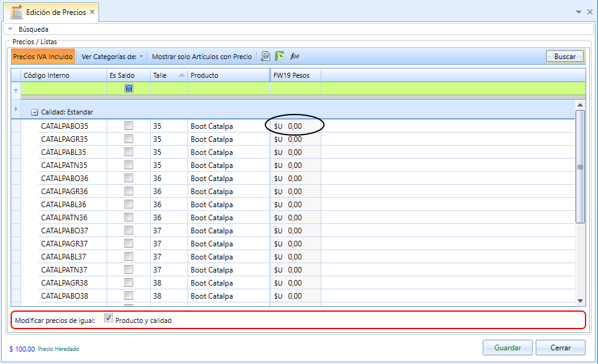Save changes with Guardar
This screenshot has width=598, height=364.
pos(507,348)
